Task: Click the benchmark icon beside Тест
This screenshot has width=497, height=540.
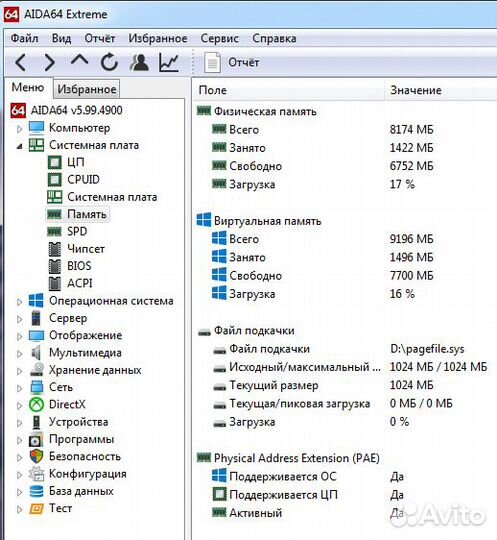Action: click(x=36, y=508)
